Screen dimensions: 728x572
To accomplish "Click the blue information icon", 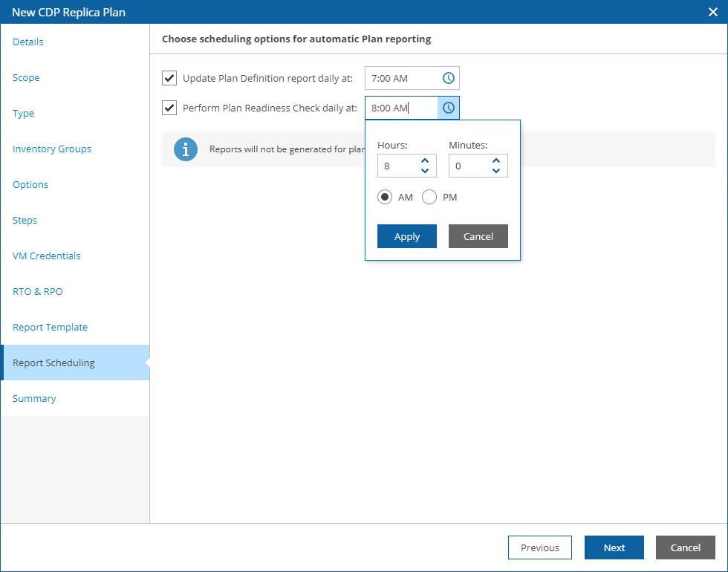I will (x=185, y=149).
